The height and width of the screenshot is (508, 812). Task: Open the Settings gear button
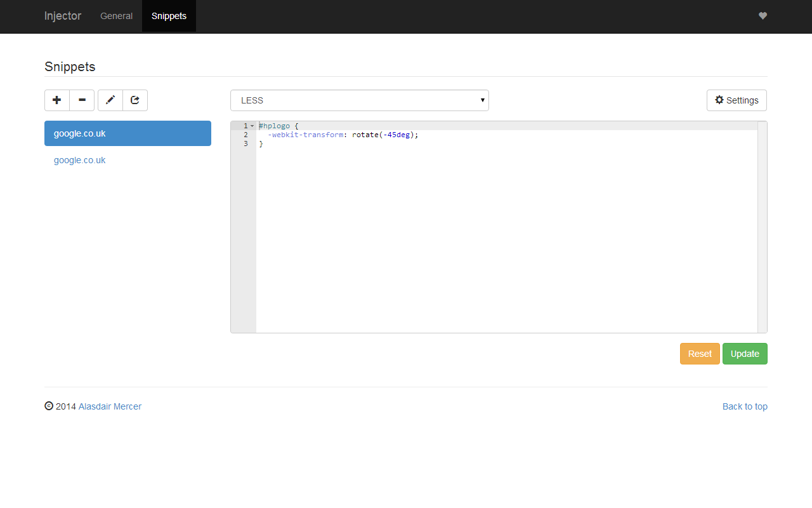(737, 100)
